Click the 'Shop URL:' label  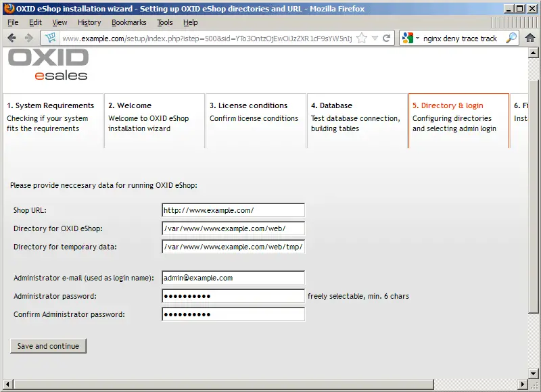tap(30, 210)
